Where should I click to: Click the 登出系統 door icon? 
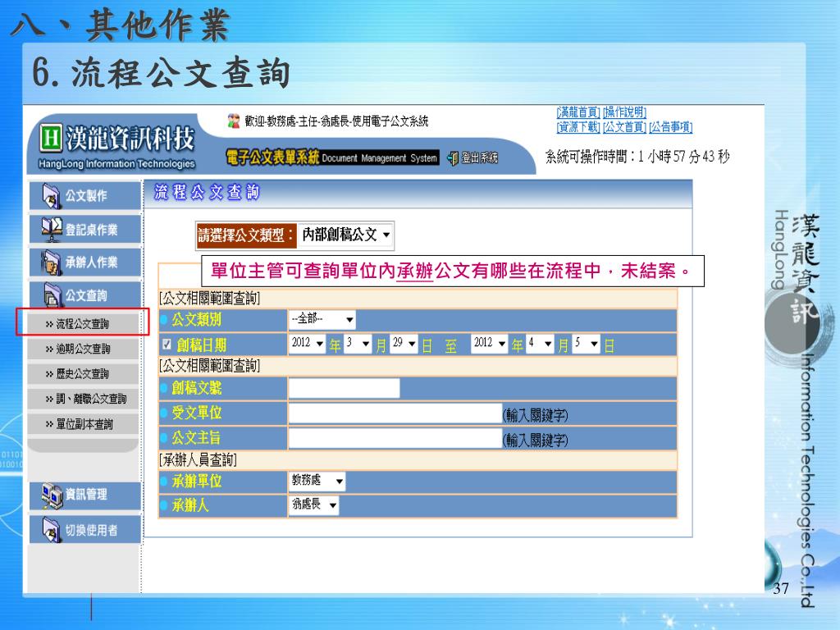453,158
